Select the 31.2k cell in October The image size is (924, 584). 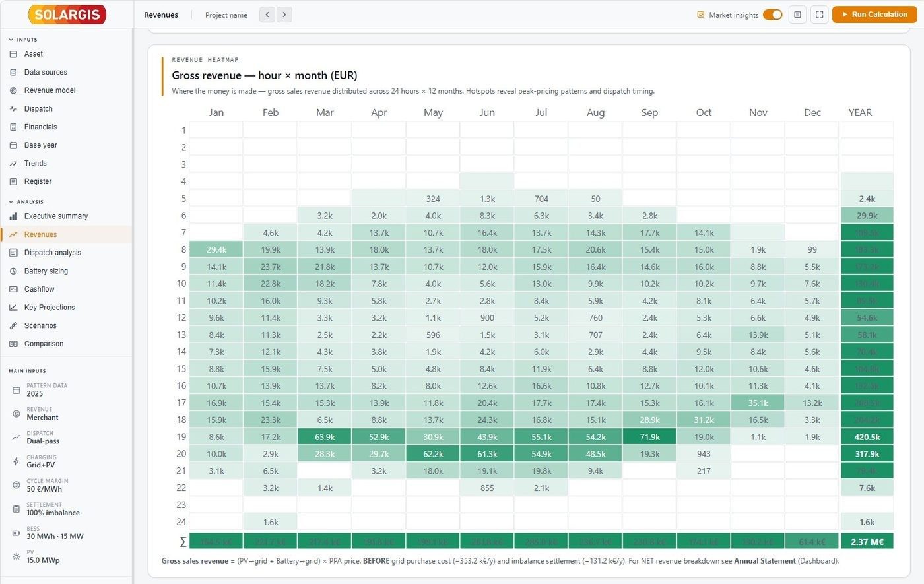(704, 420)
